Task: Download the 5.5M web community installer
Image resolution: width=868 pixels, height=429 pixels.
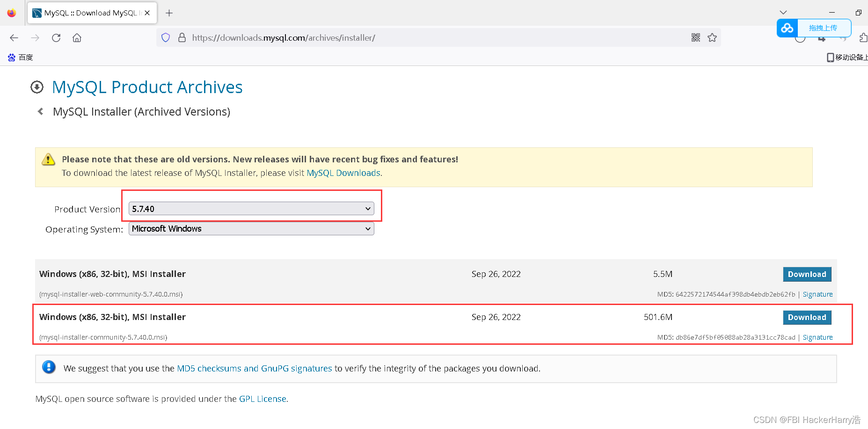Action: coord(807,274)
